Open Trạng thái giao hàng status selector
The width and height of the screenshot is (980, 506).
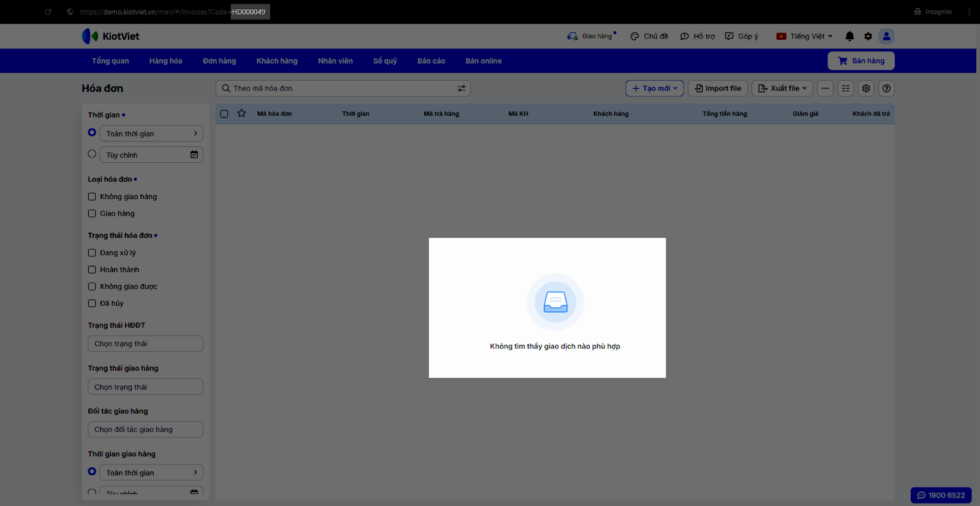click(x=145, y=387)
